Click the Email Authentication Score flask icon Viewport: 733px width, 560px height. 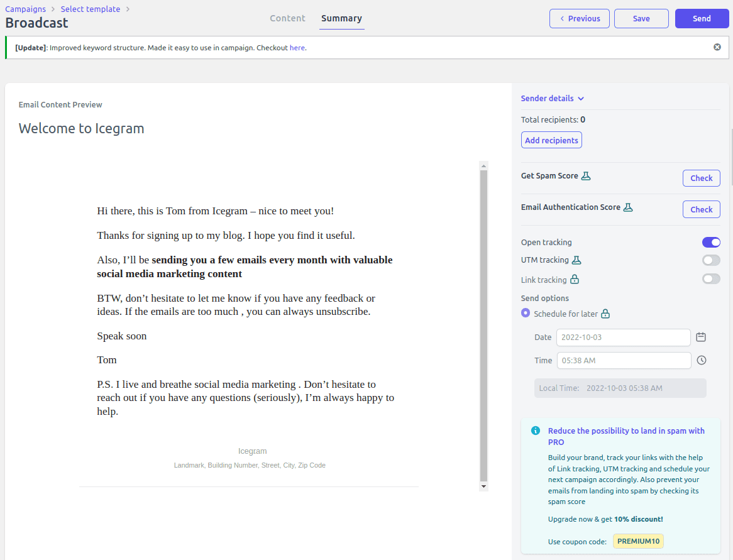[x=628, y=207]
